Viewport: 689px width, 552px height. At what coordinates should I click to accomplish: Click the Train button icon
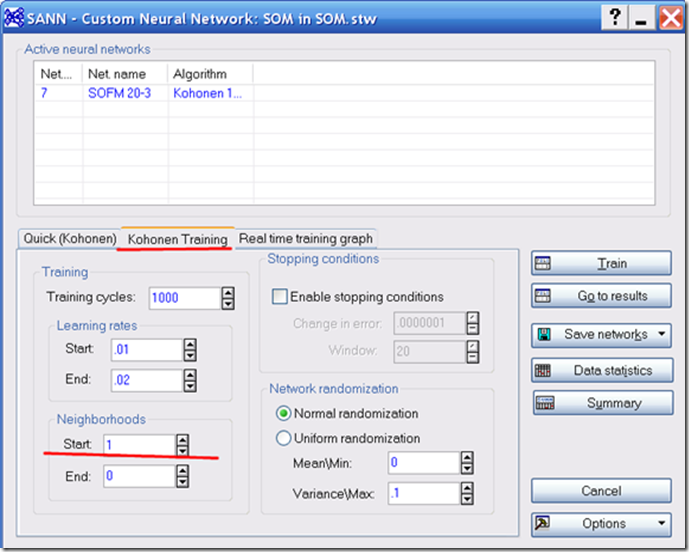(x=543, y=263)
